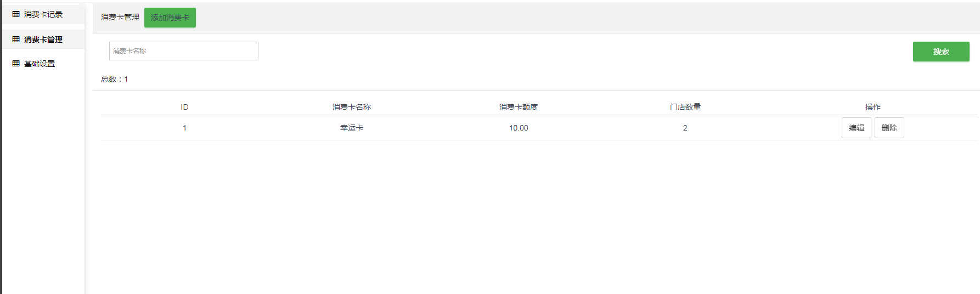980x294 pixels.
Task: Click the table icon beside 消费卡管理
Action: (16, 39)
